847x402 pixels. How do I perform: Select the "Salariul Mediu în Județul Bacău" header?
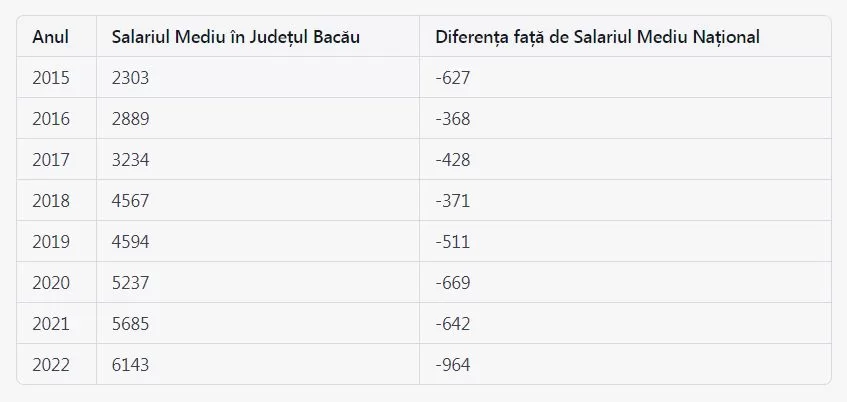[236, 37]
